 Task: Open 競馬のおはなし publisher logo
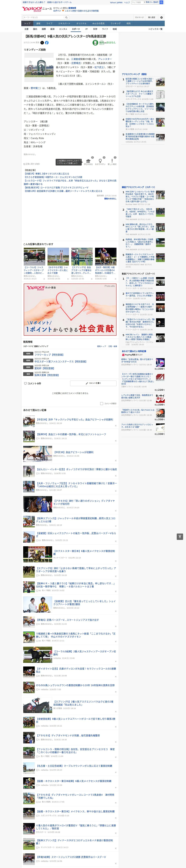(x=104, y=43)
